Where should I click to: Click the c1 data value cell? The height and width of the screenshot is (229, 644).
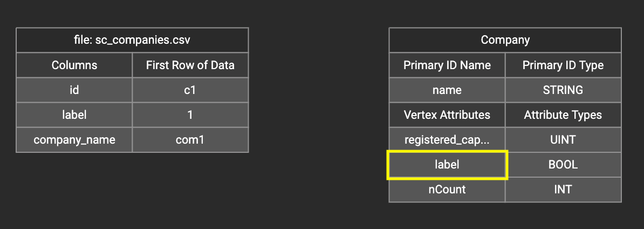(x=190, y=90)
